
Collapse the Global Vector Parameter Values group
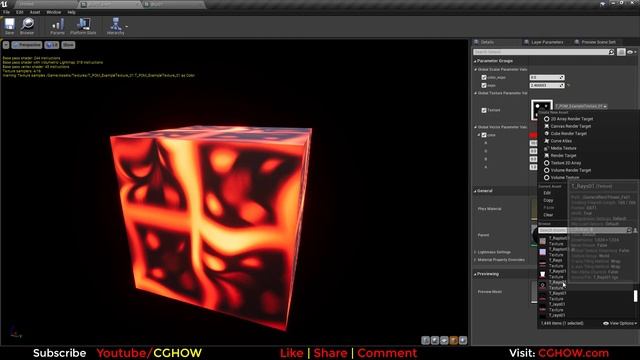[x=476, y=127]
